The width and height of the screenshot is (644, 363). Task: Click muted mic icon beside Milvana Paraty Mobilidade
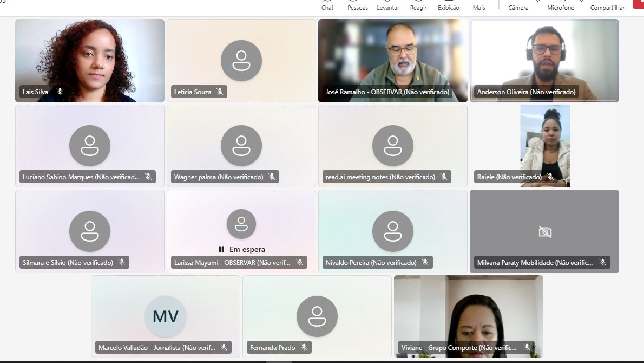602,262
